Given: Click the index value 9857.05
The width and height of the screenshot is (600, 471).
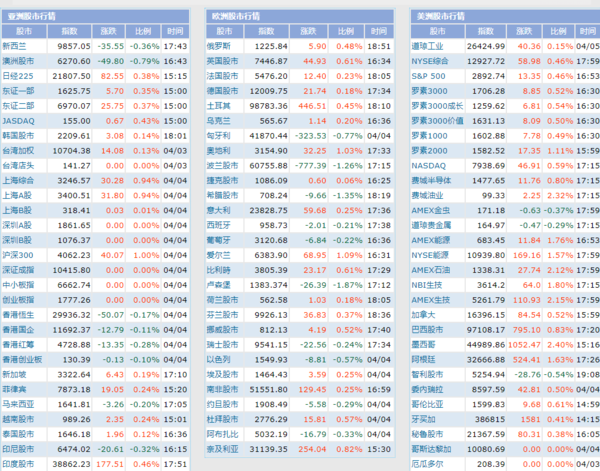Looking at the screenshot, I should point(74,46).
